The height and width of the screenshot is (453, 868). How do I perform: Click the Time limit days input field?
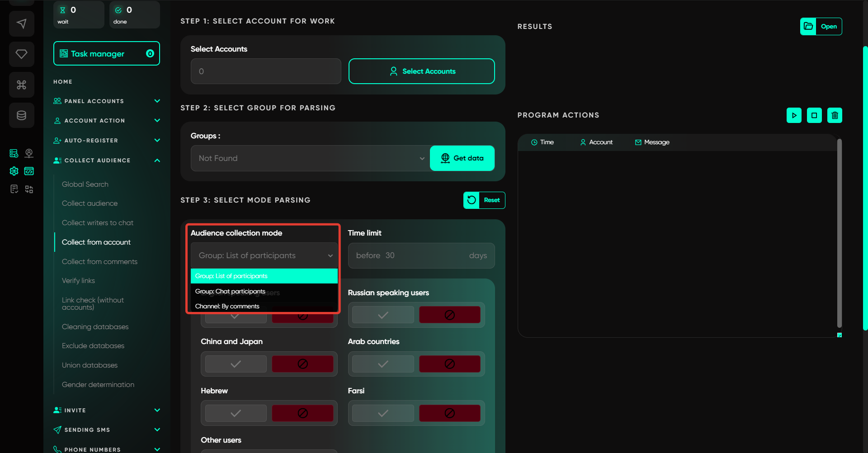[x=421, y=256]
